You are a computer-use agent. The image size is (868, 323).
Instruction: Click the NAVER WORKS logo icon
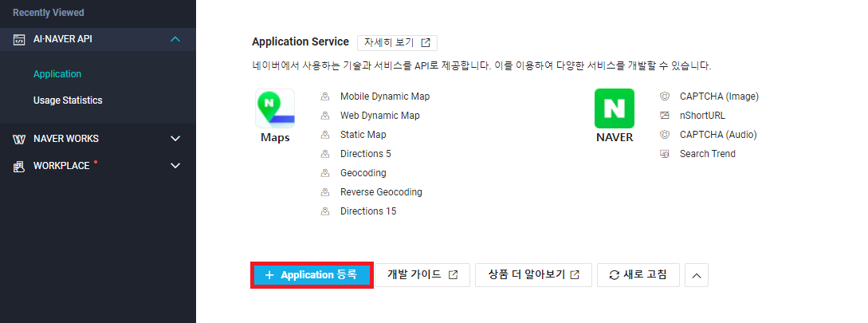pos(19,139)
